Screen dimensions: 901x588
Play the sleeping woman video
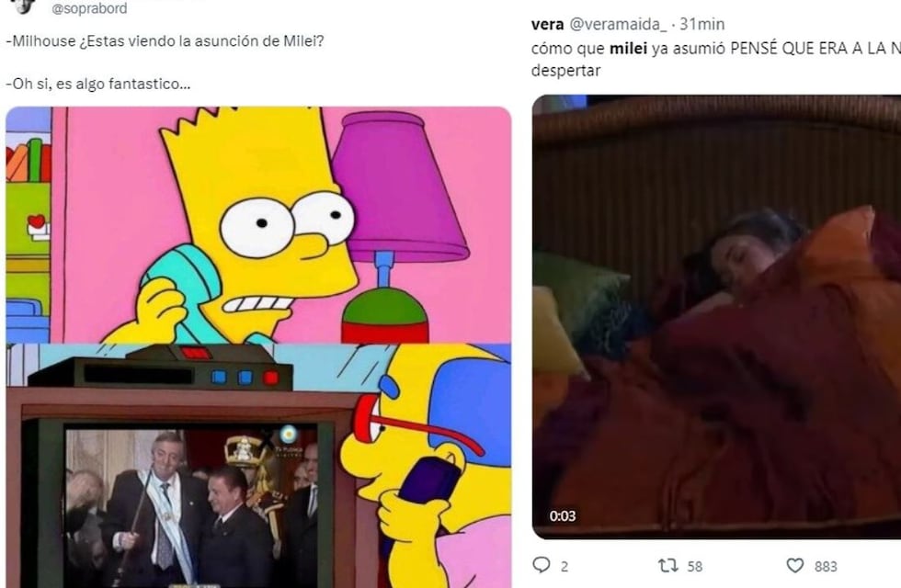(716, 317)
